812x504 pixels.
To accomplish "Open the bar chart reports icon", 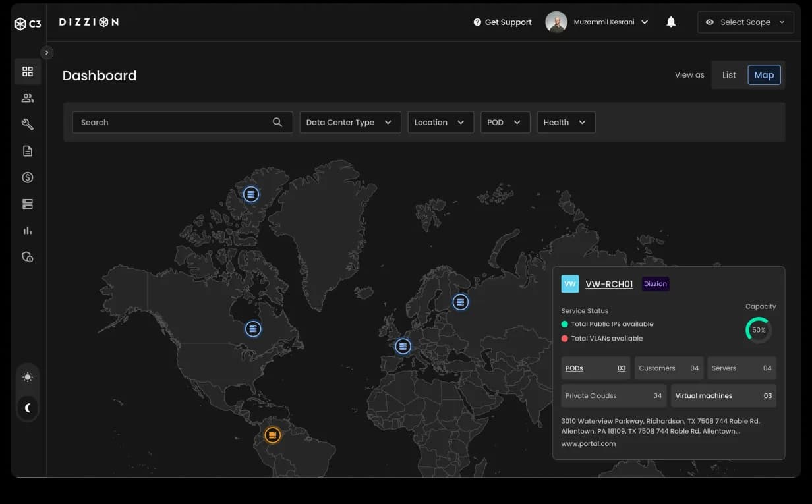I will (x=28, y=231).
